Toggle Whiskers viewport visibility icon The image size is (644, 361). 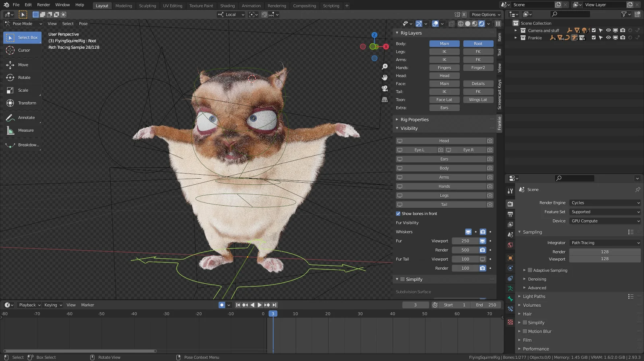468,232
